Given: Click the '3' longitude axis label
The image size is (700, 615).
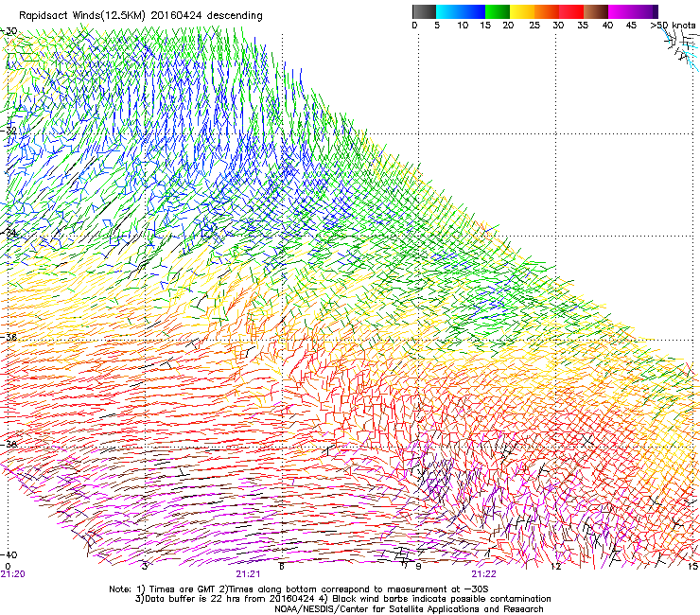Looking at the screenshot, I should (144, 567).
